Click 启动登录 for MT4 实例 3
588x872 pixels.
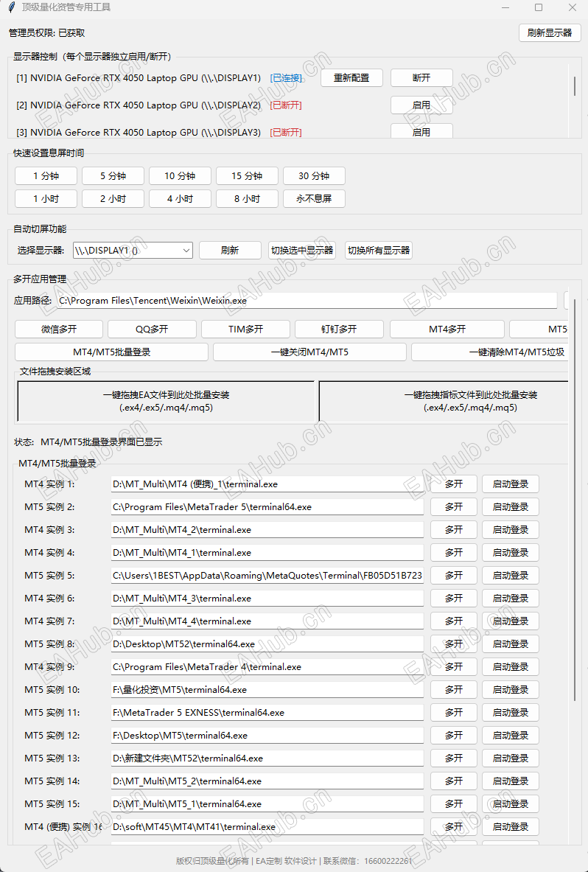pos(510,529)
